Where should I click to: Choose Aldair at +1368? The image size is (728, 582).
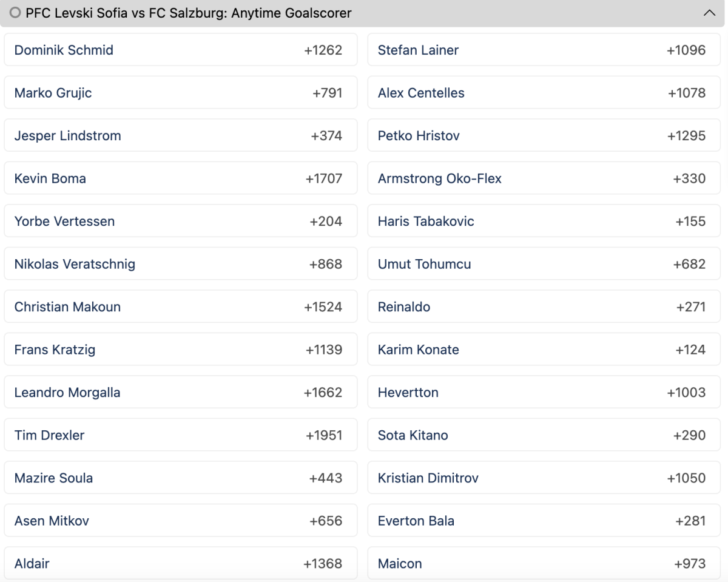tap(181, 563)
